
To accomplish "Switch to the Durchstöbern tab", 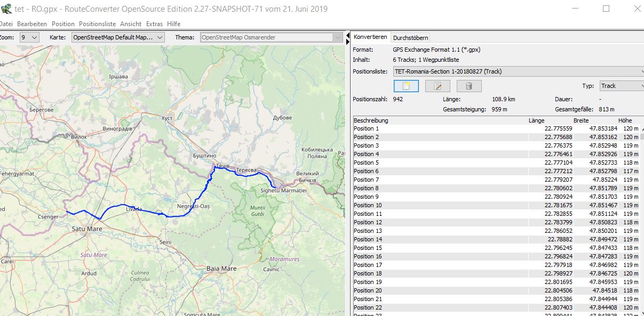I will point(410,37).
